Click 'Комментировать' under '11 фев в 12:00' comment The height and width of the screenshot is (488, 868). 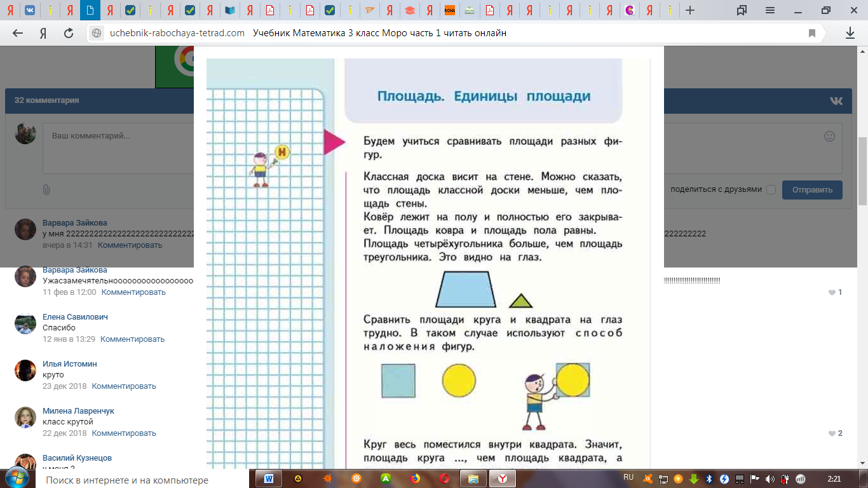133,292
